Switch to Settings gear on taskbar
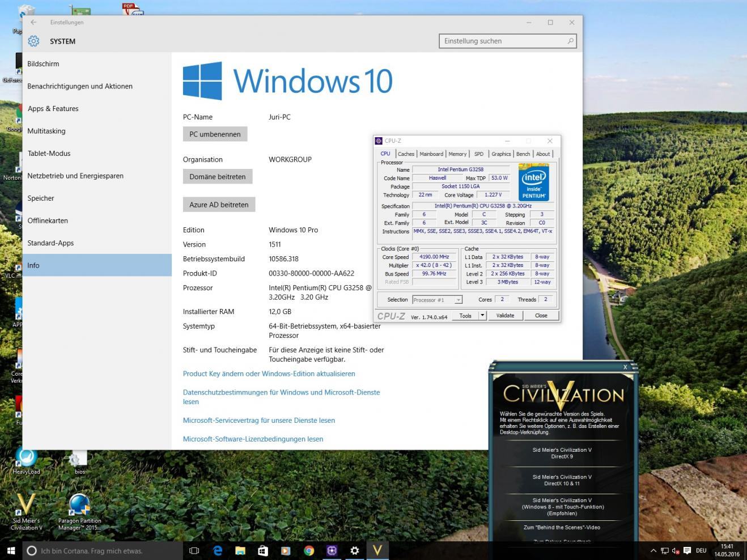The image size is (747, 560). 354,550
